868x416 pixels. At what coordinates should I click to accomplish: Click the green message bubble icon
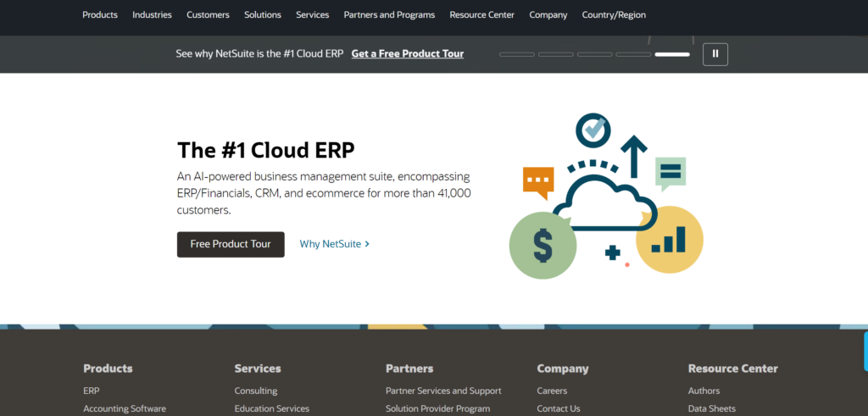tap(670, 173)
